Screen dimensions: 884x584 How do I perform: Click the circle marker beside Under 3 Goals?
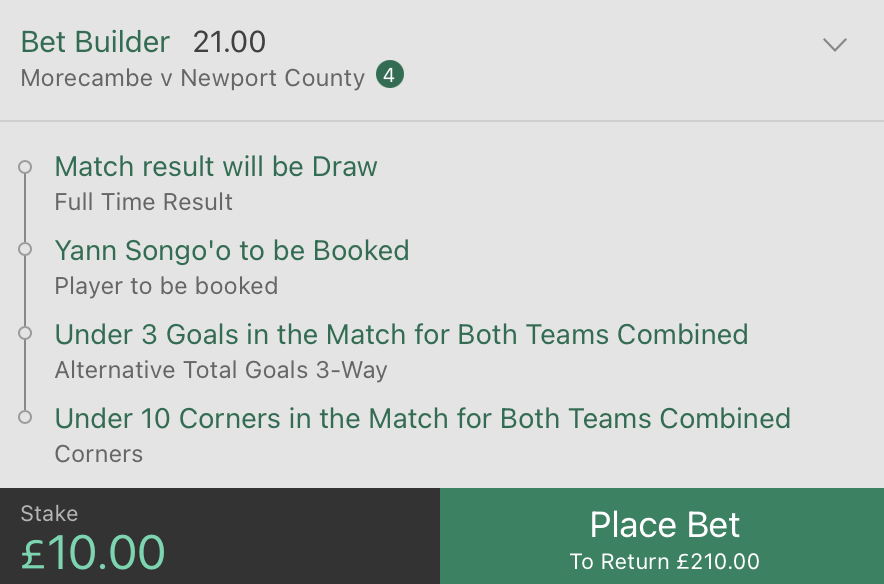coord(25,333)
